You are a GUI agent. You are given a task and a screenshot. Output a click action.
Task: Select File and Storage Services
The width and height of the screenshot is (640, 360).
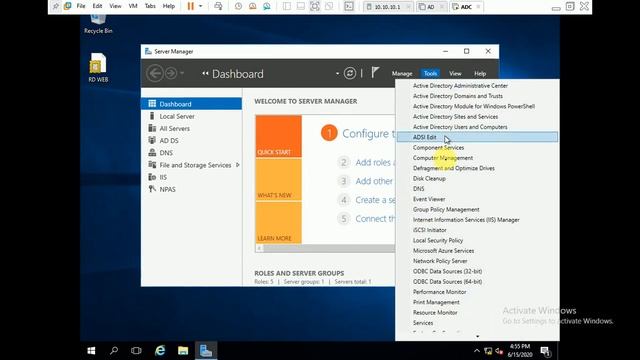pos(191,165)
